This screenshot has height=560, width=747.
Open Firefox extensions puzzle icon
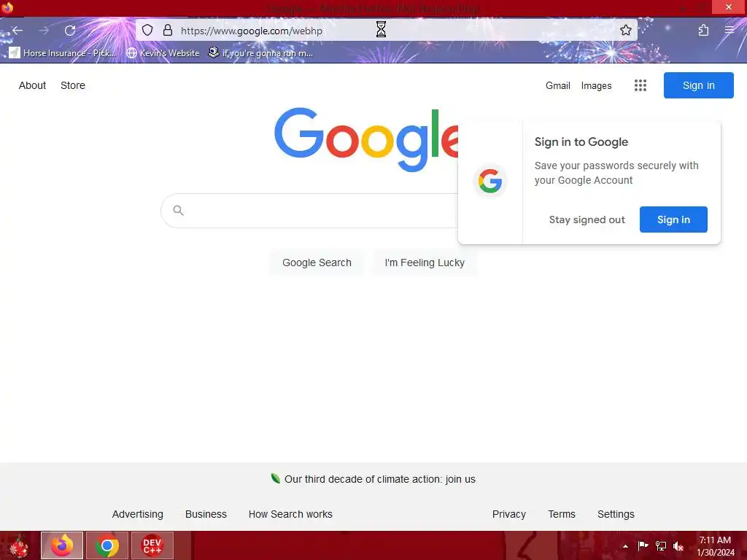coord(703,31)
